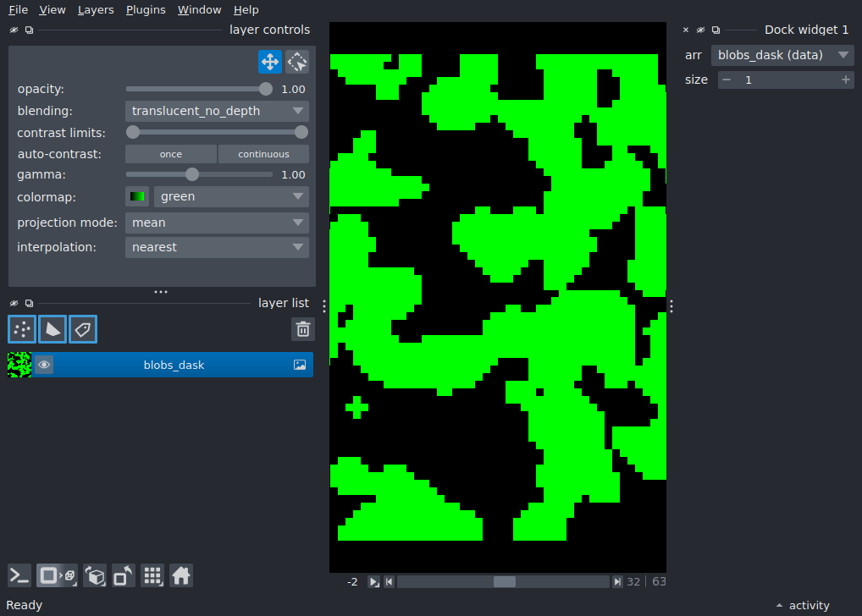
Task: Hide the layer list panel eye icon
Action: [14, 303]
